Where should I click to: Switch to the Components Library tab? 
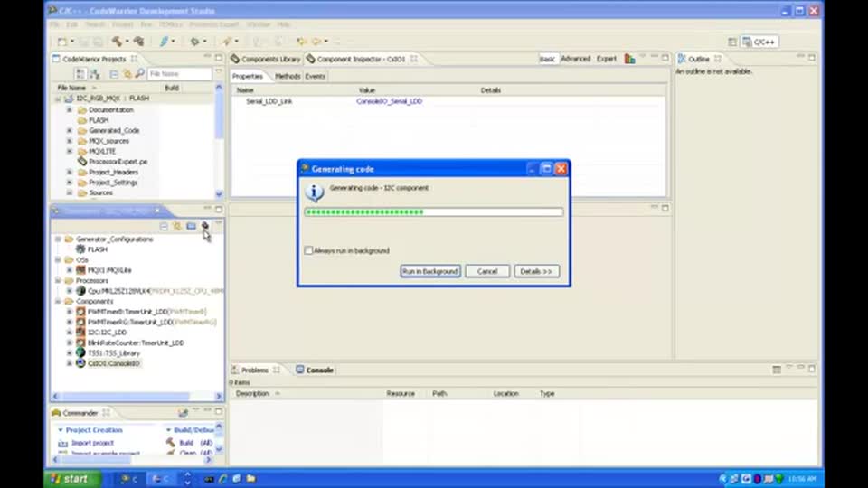[x=266, y=59]
